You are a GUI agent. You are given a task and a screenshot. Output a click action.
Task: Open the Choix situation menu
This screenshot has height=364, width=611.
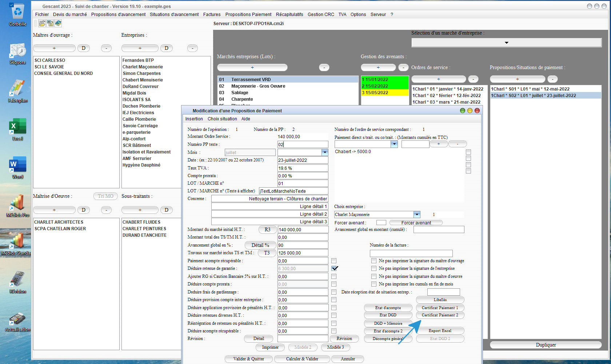tap(222, 119)
